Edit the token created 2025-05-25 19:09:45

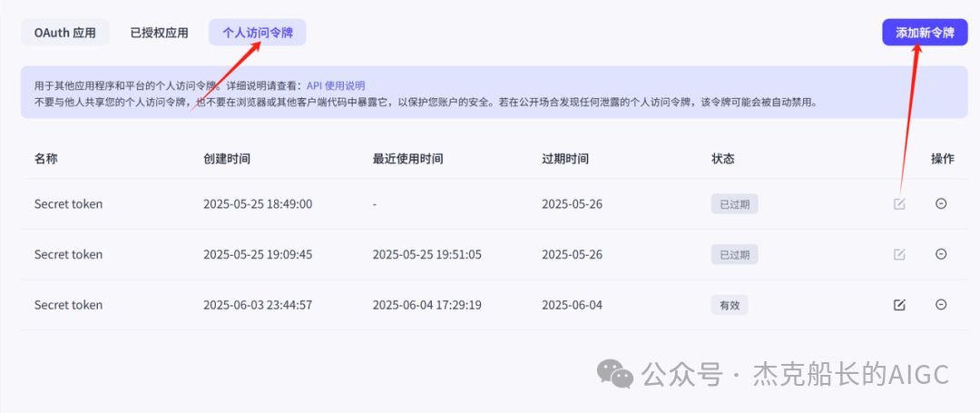[899, 254]
